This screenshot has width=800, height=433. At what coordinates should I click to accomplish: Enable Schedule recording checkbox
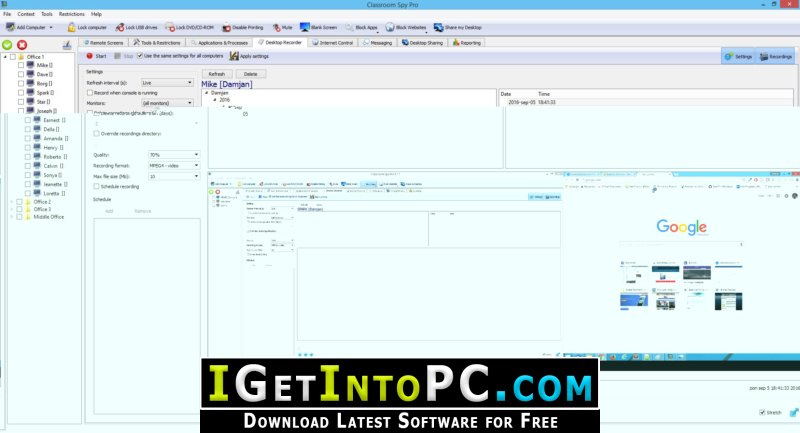[96, 187]
